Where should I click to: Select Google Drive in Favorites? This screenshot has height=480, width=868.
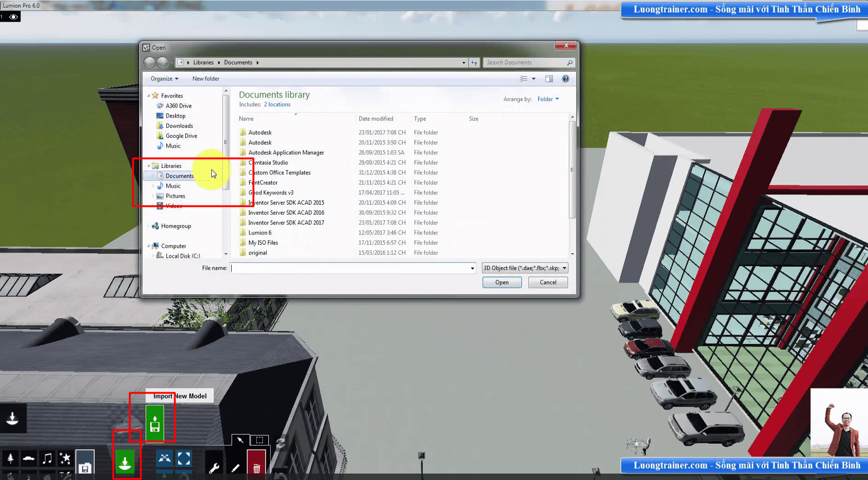182,136
